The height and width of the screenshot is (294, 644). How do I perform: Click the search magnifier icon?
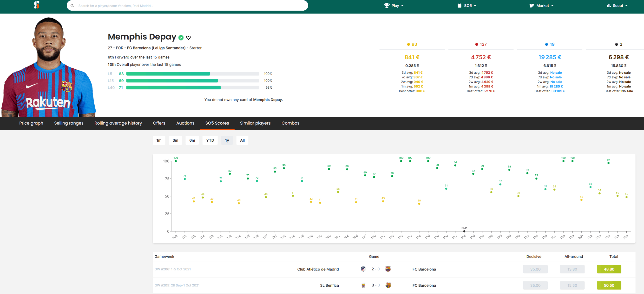72,6
